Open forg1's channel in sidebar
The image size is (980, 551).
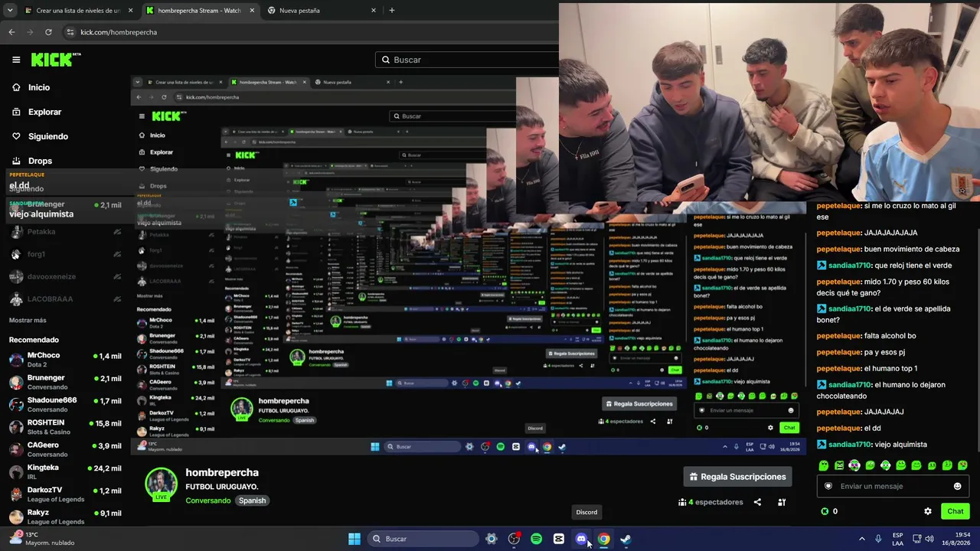tap(65, 254)
